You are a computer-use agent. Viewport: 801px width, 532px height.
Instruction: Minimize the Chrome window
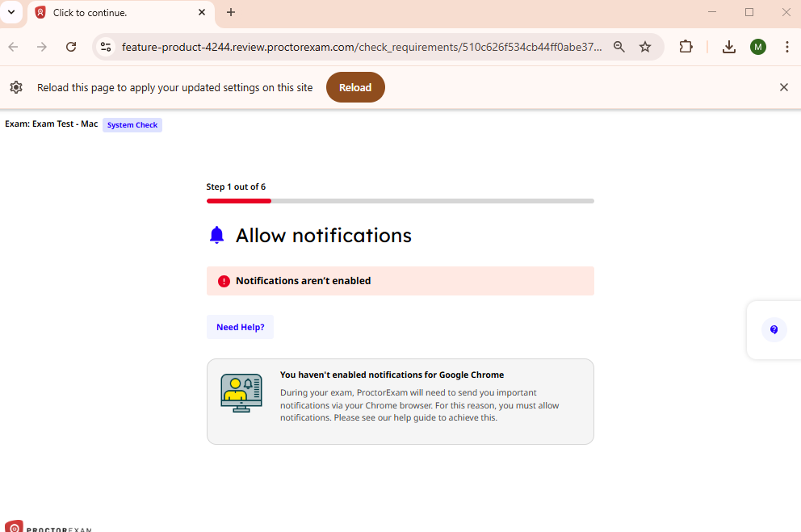coord(712,12)
